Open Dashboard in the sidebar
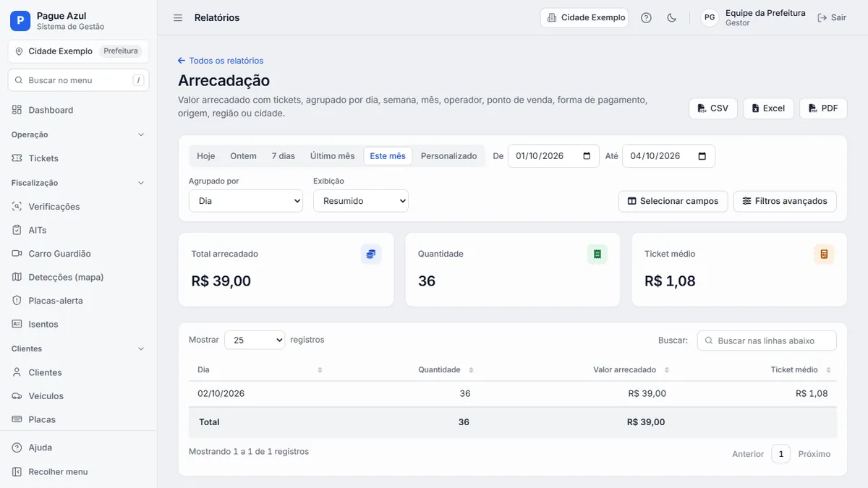This screenshot has height=488, width=868. click(78, 110)
